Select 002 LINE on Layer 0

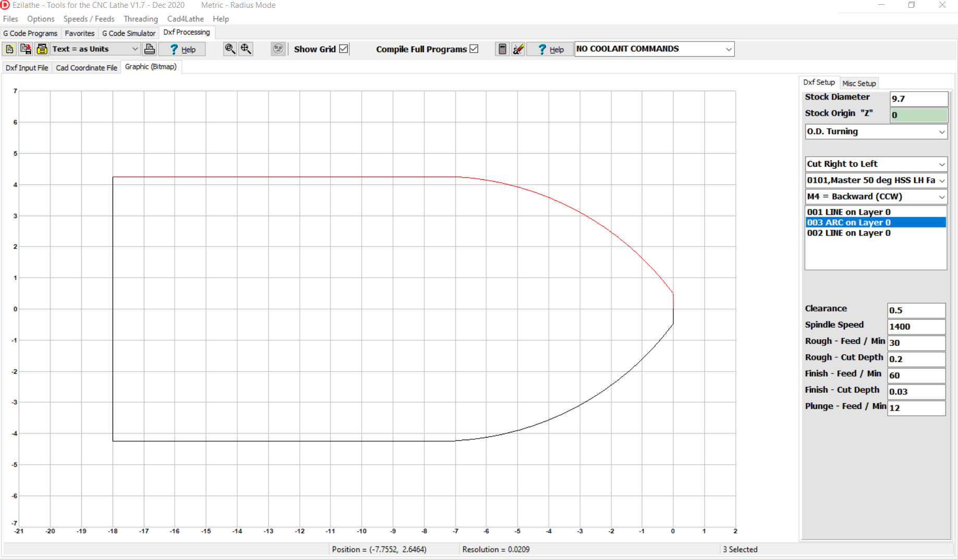[x=876, y=233]
